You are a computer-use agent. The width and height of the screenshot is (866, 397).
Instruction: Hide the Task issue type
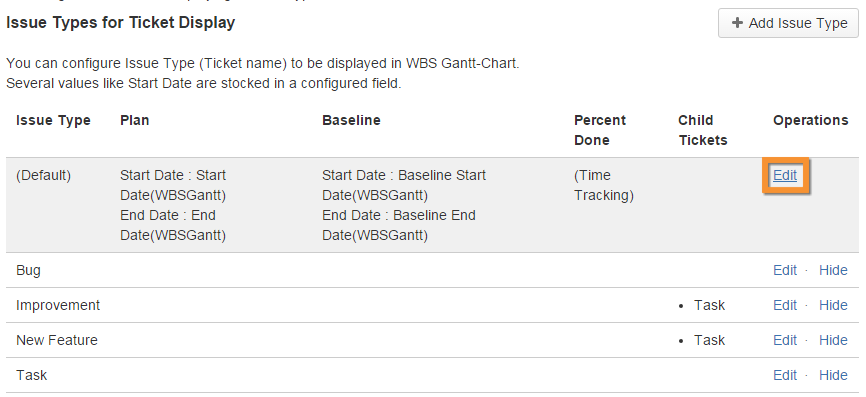pyautogui.click(x=833, y=375)
